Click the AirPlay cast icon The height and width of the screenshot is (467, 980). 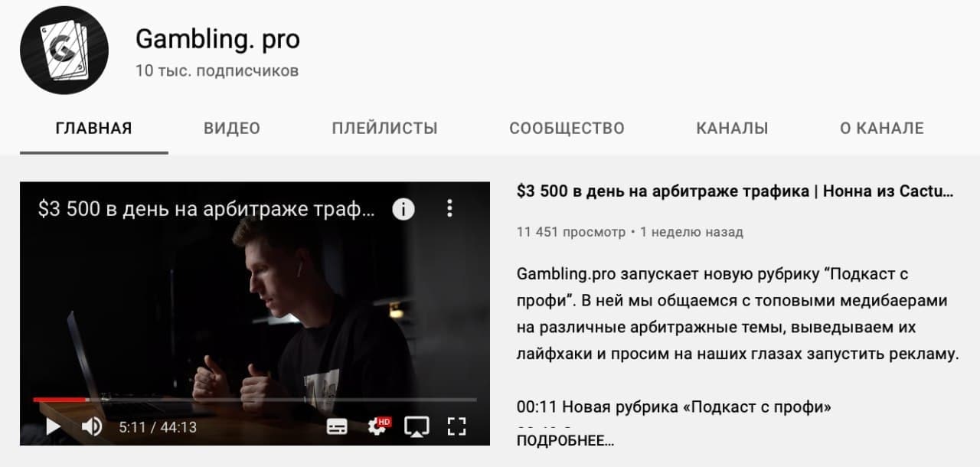pyautogui.click(x=417, y=426)
